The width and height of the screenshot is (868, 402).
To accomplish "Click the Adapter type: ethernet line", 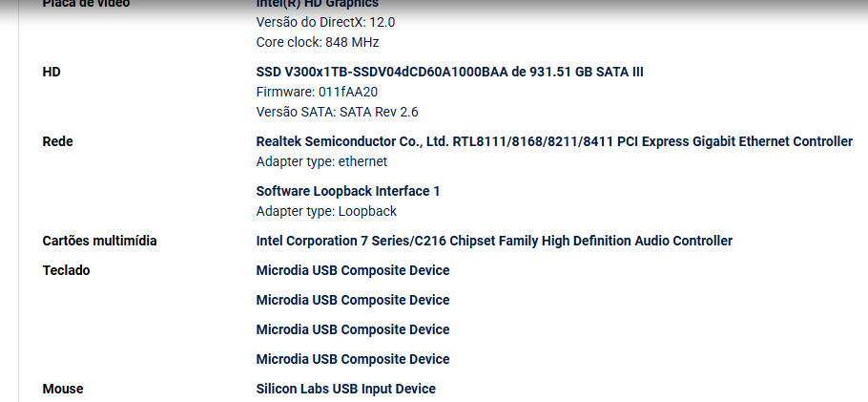I will coord(321,161).
